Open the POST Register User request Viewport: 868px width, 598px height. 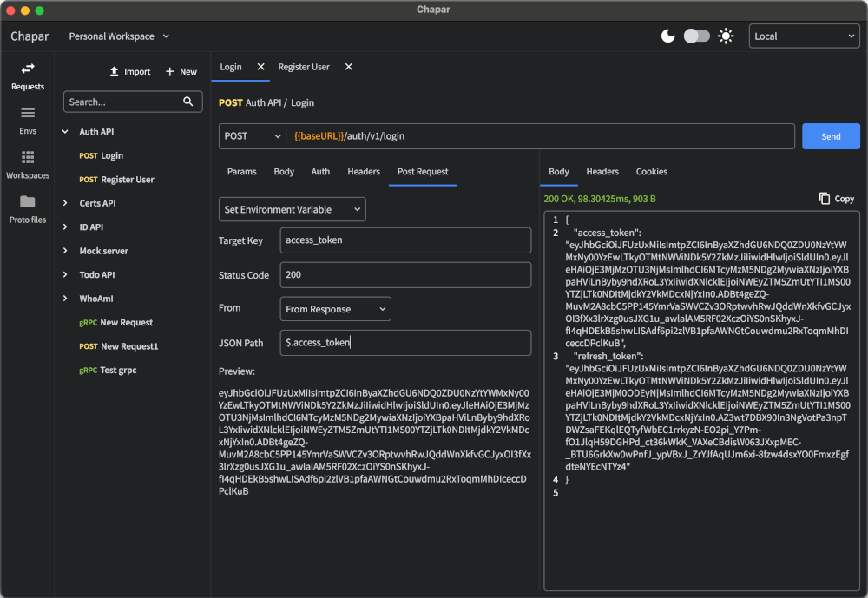pyautogui.click(x=117, y=180)
